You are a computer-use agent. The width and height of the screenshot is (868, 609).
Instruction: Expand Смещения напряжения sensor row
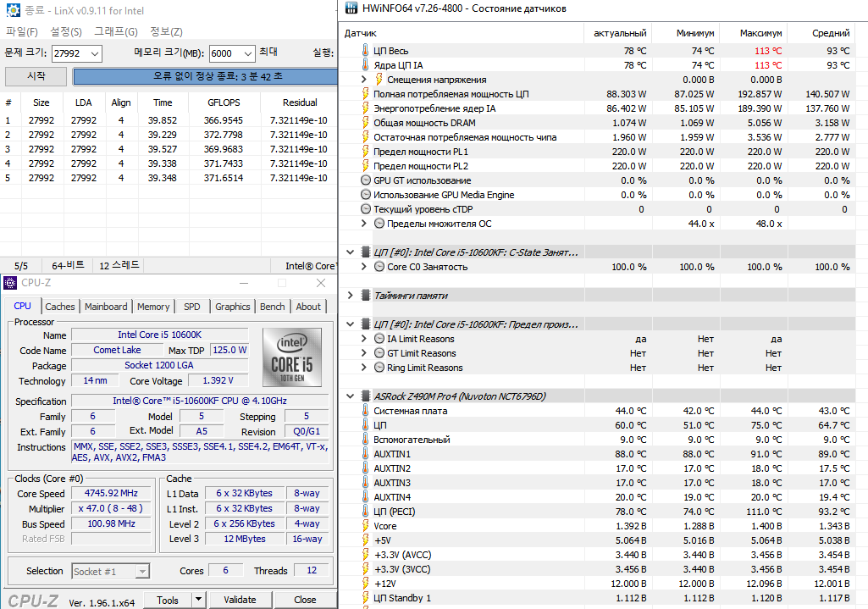point(363,79)
